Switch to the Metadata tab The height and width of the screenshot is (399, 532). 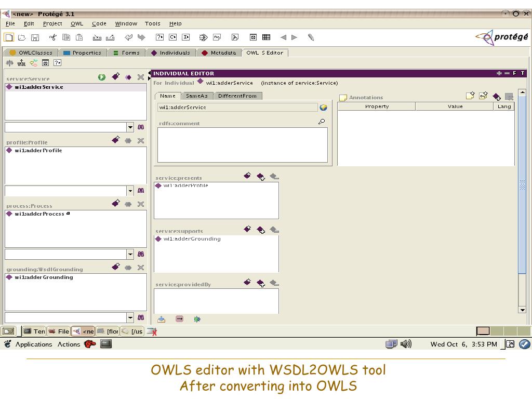219,53
